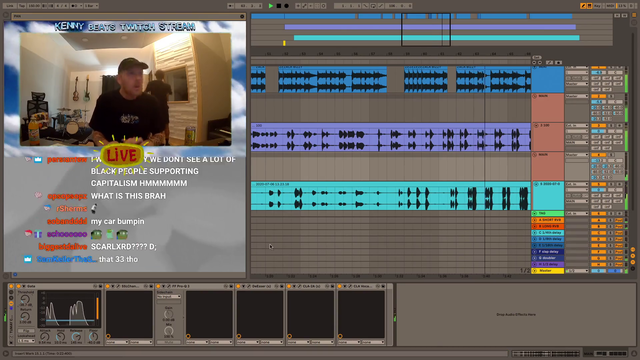Click the cyan track's activator button
The width and height of the screenshot is (640, 360).
(x=599, y=184)
